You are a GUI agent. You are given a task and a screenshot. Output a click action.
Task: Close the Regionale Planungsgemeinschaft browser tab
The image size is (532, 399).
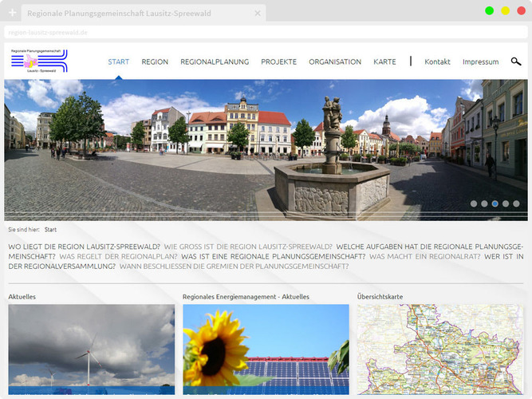coord(258,14)
